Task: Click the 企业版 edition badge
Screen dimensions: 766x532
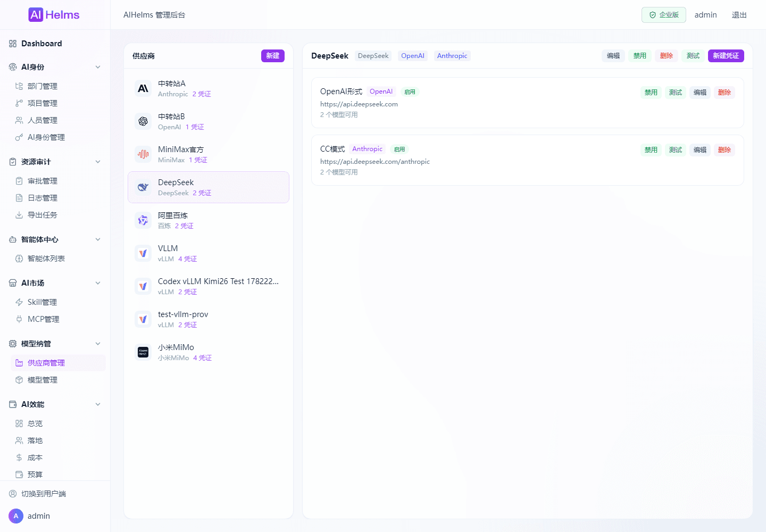Action: point(664,15)
